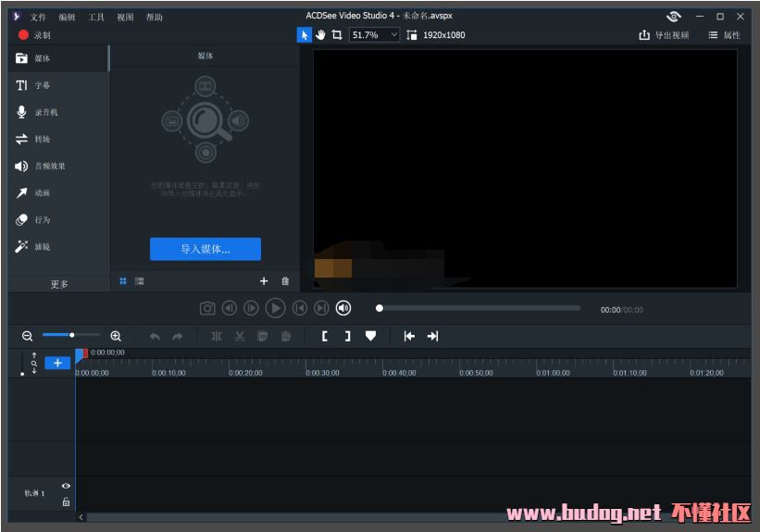
Task: Toggle the lock on track 1
Action: pos(66,501)
